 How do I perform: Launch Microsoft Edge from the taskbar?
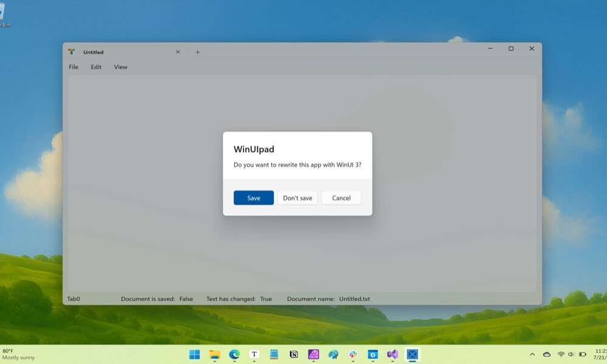(x=234, y=354)
